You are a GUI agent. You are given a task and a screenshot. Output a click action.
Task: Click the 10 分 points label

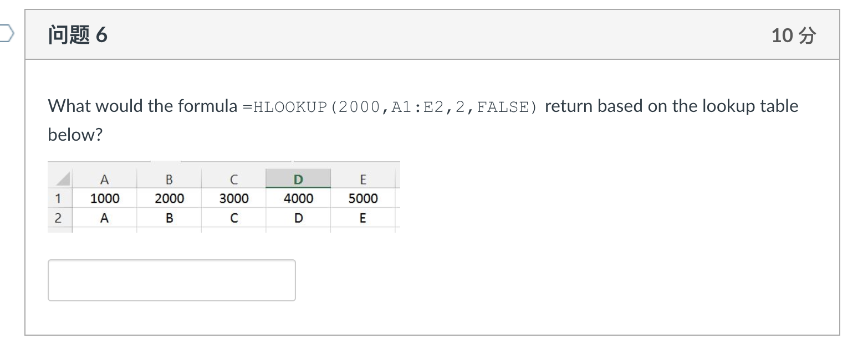795,35
